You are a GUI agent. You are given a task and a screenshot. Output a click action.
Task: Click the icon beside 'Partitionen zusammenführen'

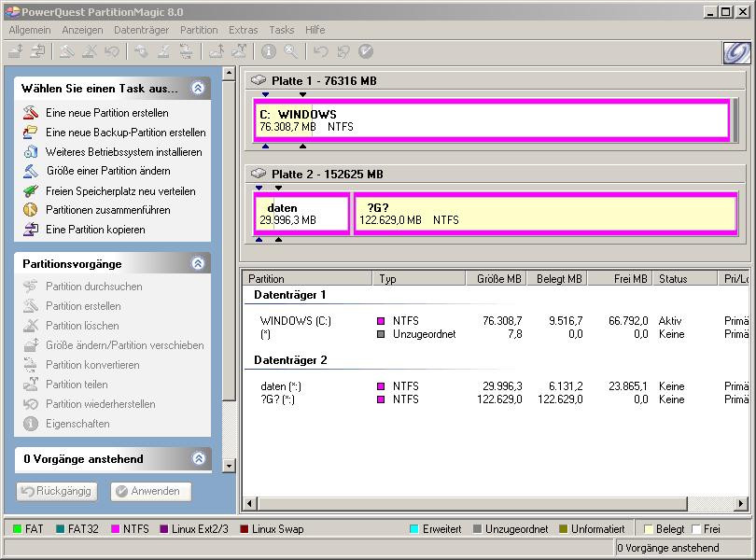tap(31, 210)
